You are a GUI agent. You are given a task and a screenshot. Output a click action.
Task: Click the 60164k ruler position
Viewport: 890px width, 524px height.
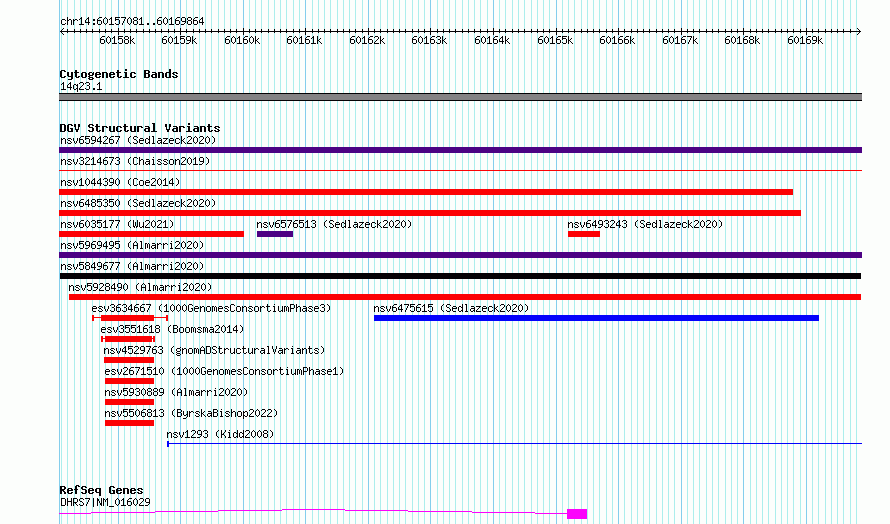click(492, 40)
